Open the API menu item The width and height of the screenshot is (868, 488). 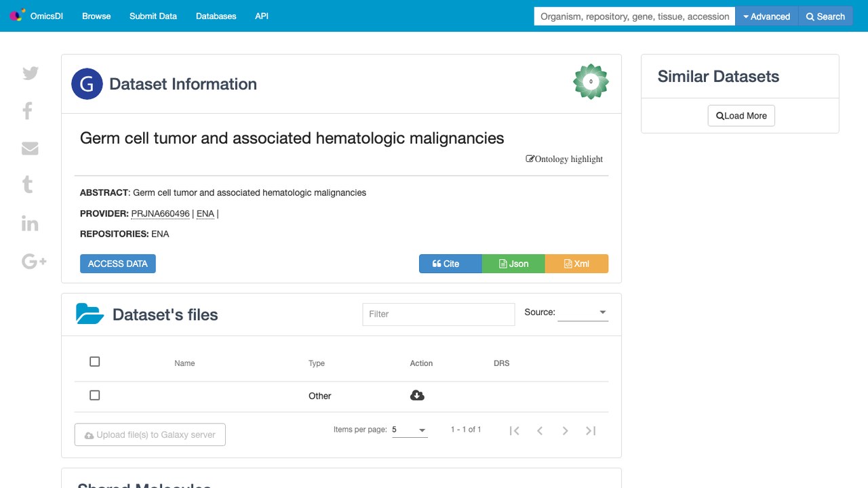pyautogui.click(x=262, y=16)
